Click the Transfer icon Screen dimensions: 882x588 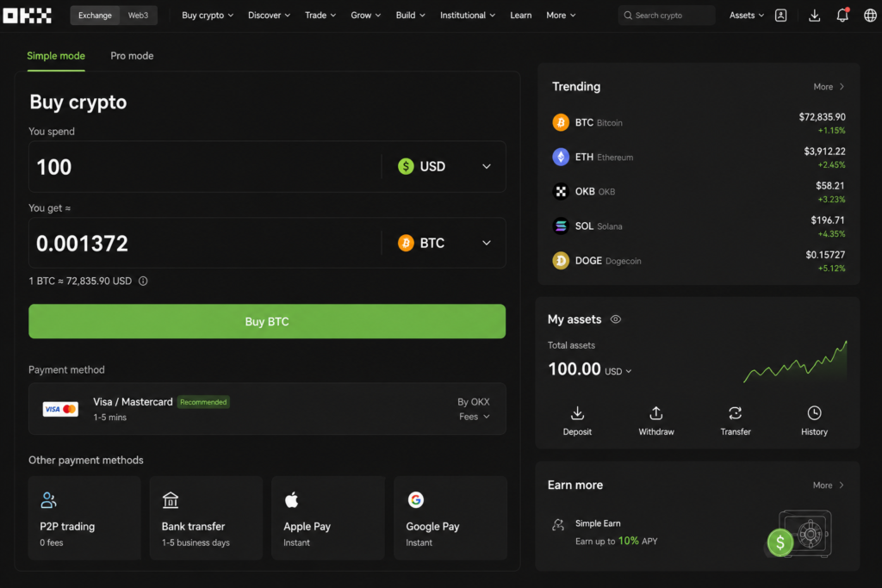pyautogui.click(x=736, y=413)
